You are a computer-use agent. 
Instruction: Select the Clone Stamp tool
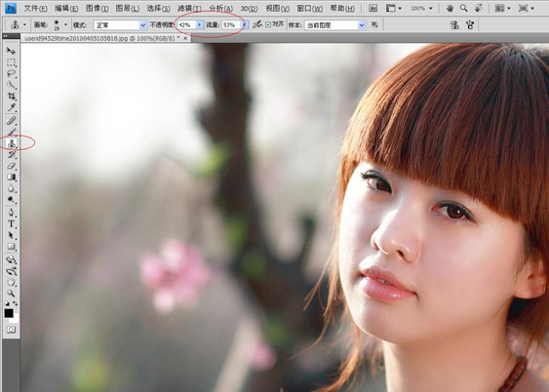[x=11, y=142]
